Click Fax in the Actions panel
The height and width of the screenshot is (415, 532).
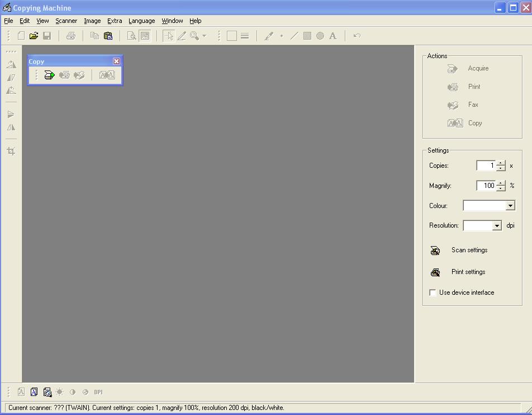(463, 105)
